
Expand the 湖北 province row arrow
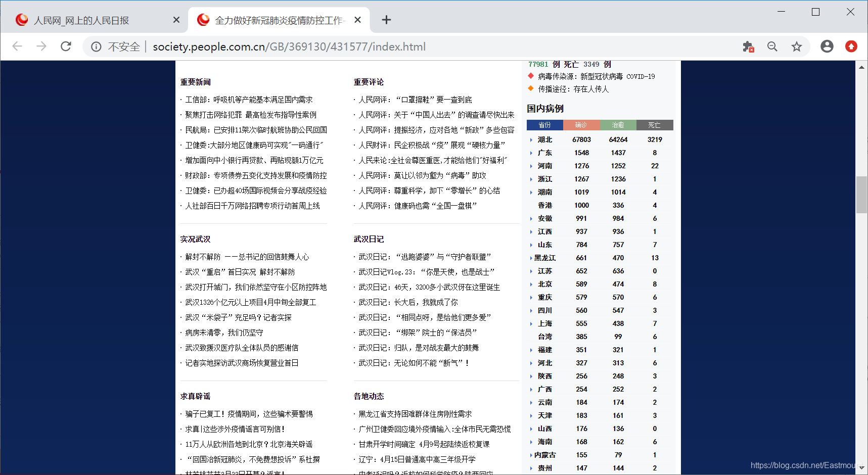531,140
